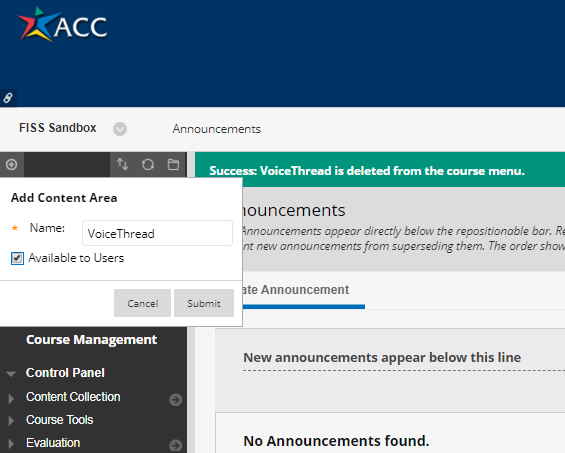Viewport: 565px width, 453px height.
Task: Expand the Course Tools triangle
Action: tap(11, 421)
